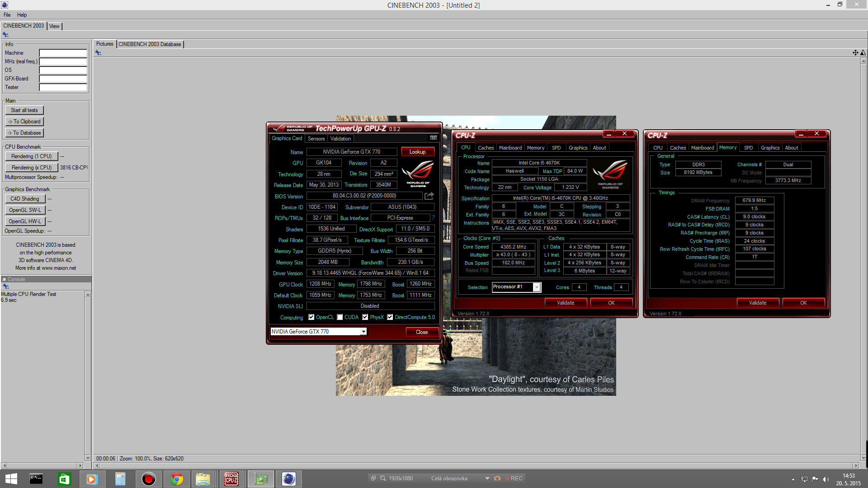Click the REC button in the recording toolbar
The width and height of the screenshot is (868, 488).
click(x=514, y=478)
